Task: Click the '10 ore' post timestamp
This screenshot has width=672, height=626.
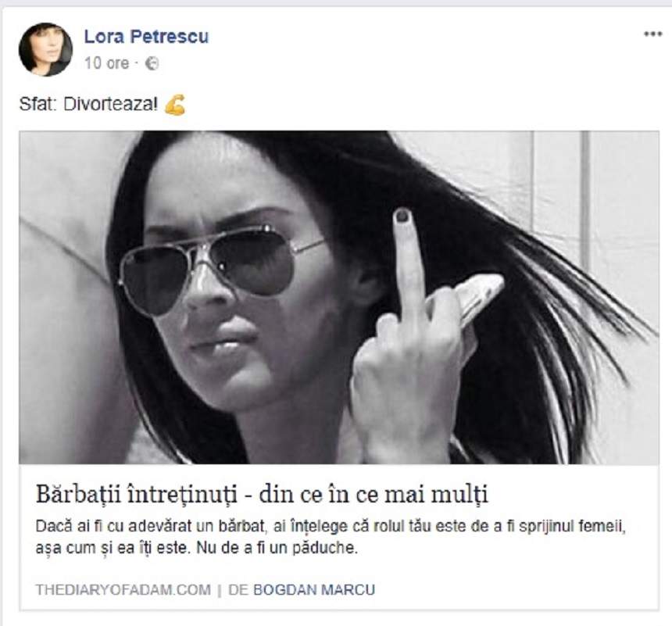Action: click(x=106, y=63)
